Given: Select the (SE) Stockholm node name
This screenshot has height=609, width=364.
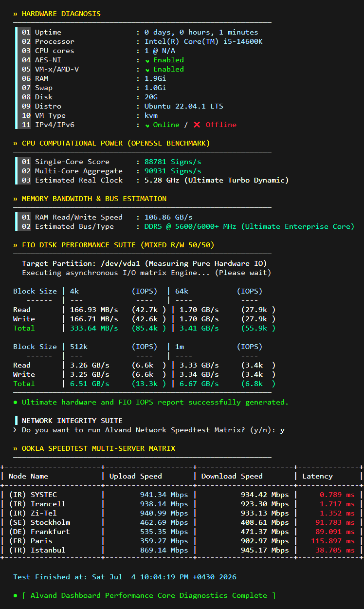Looking at the screenshot, I should (x=39, y=522).
